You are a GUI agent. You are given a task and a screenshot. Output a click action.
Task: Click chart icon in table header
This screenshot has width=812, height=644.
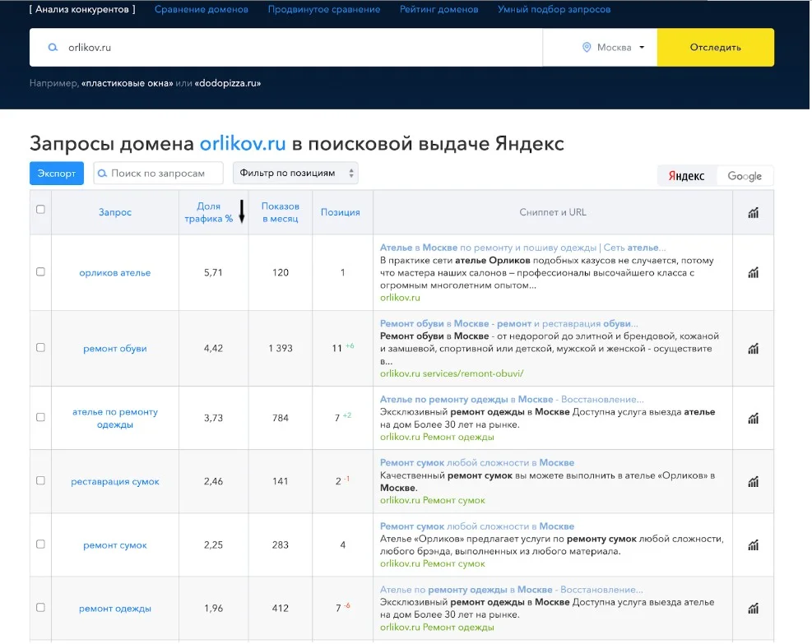pos(753,212)
